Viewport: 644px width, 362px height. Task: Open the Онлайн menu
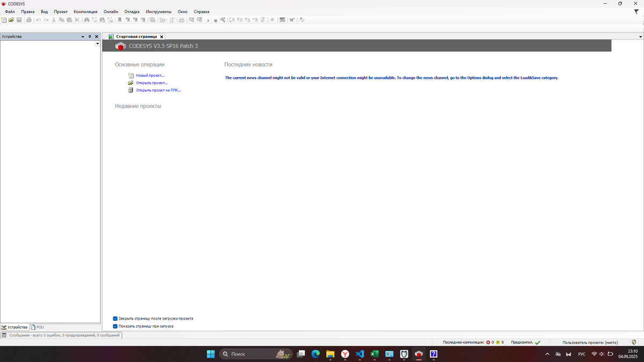point(111,11)
